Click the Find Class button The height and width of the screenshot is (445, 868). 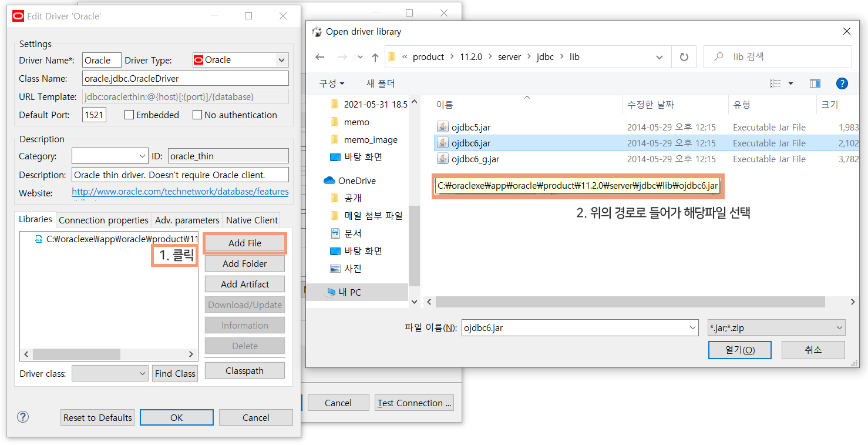(175, 373)
